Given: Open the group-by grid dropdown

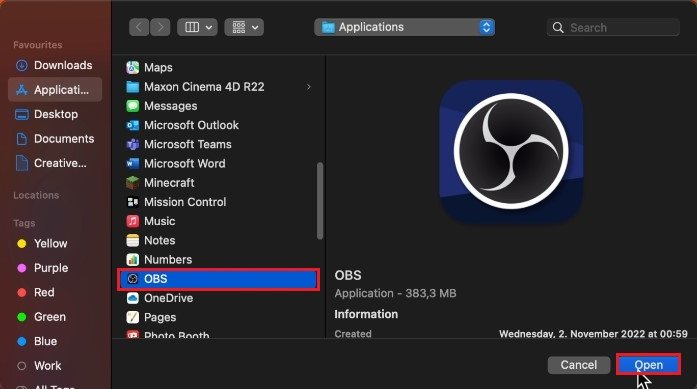Looking at the screenshot, I should (x=244, y=27).
